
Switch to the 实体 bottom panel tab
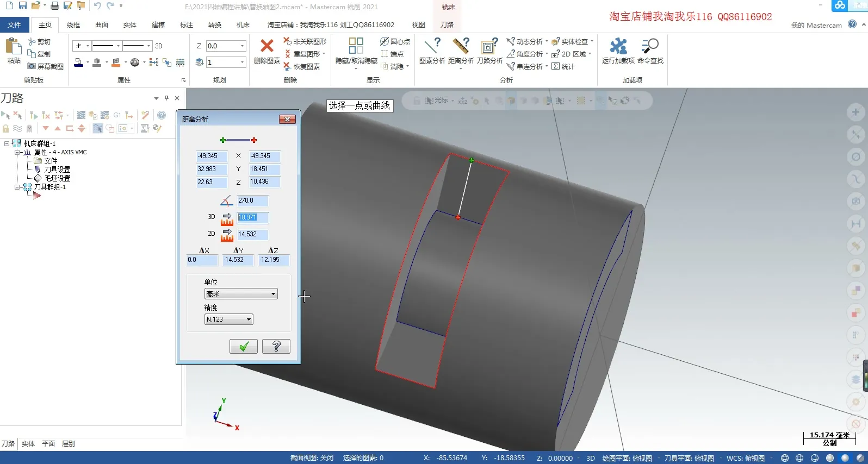click(x=28, y=444)
